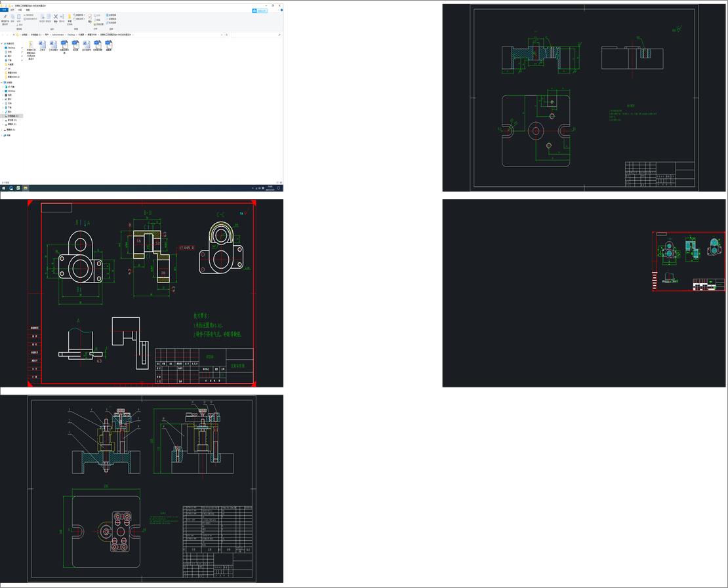
Task: Expand the Network node in navigation pane
Action: [x=3, y=135]
